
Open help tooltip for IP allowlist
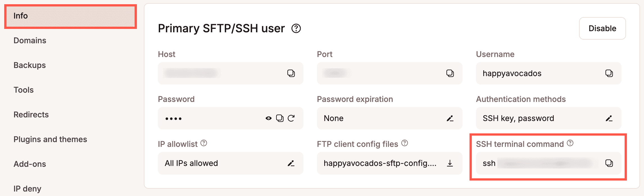click(203, 143)
